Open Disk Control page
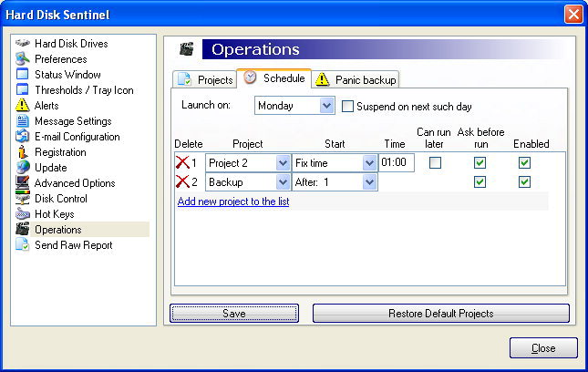The height and width of the screenshot is (372, 588). tap(61, 199)
